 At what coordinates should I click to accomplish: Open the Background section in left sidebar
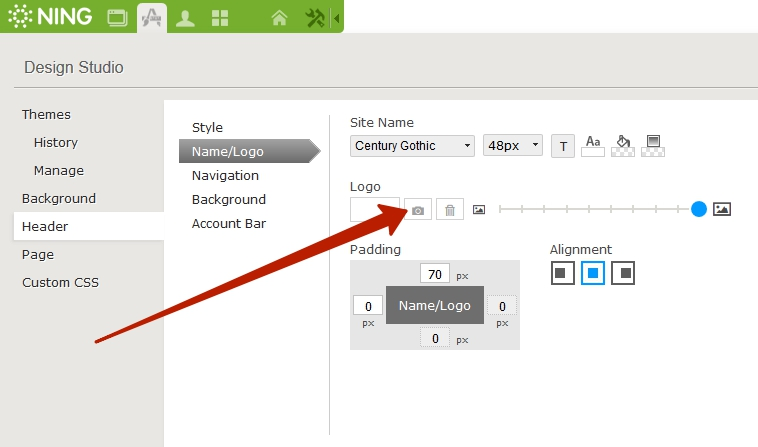pyautogui.click(x=58, y=199)
